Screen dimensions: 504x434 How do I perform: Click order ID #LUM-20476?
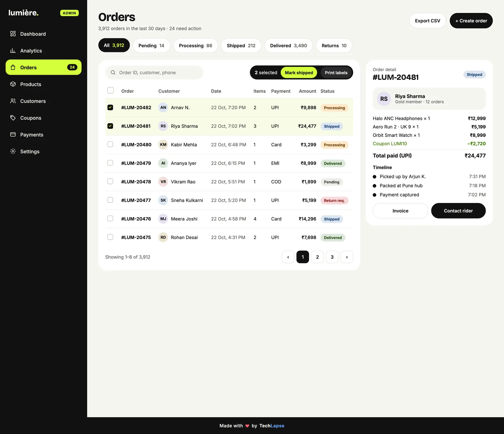[136, 219]
